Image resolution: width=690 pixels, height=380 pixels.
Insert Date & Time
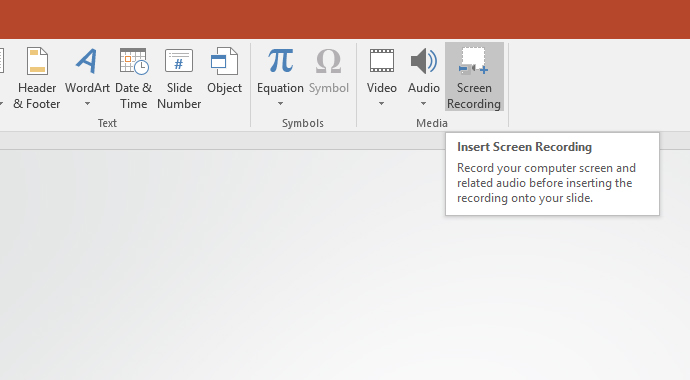tap(134, 78)
